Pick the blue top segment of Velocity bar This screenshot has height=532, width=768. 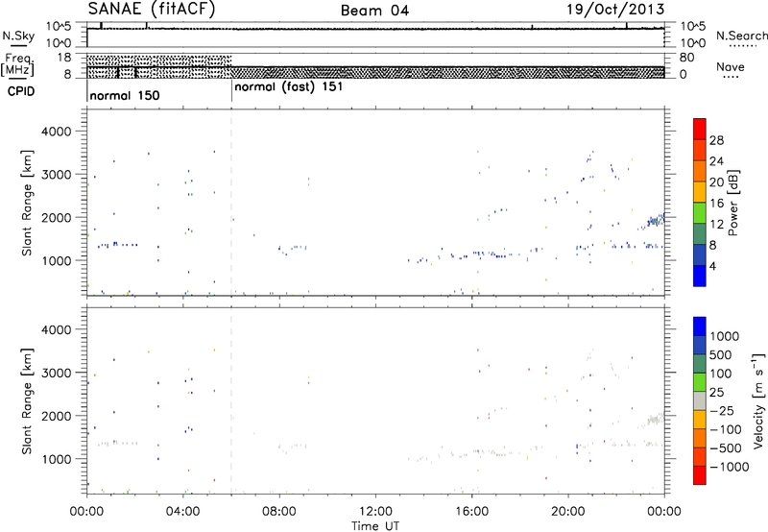point(700,326)
